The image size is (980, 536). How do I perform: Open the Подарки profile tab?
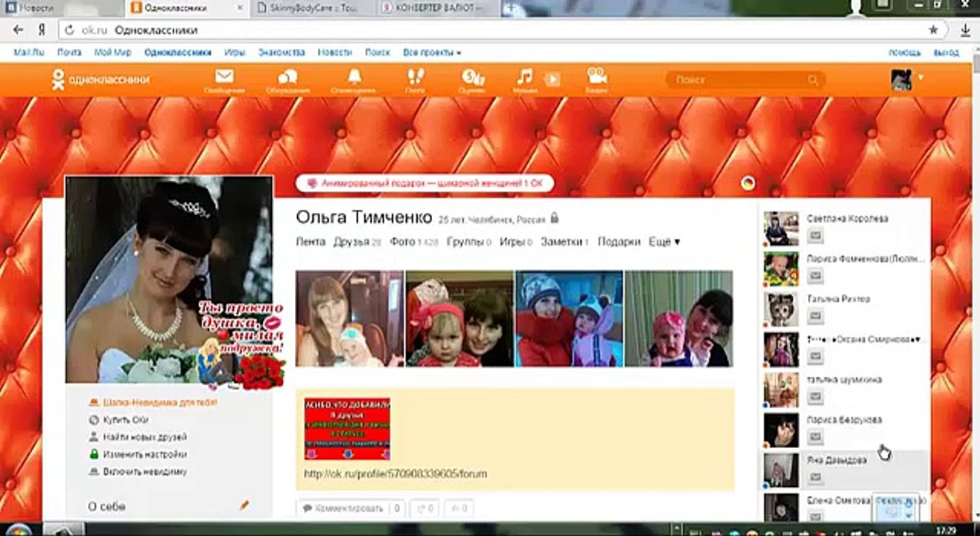[619, 242]
